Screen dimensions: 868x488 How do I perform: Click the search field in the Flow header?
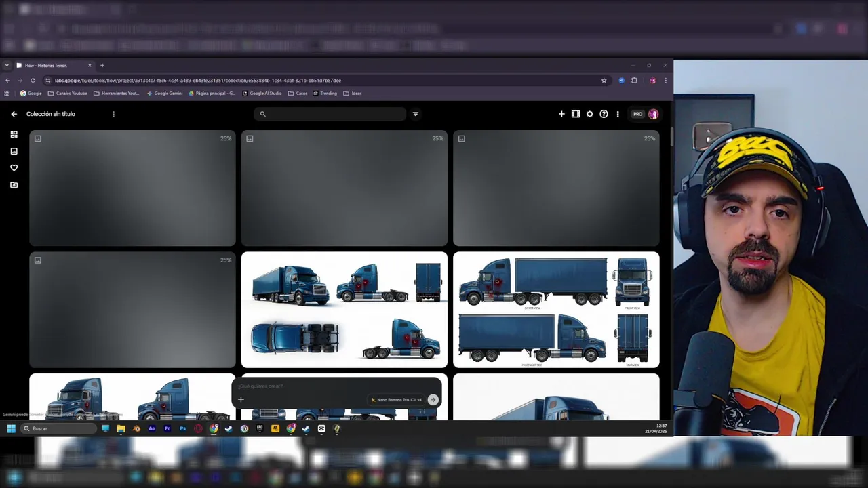click(x=330, y=114)
